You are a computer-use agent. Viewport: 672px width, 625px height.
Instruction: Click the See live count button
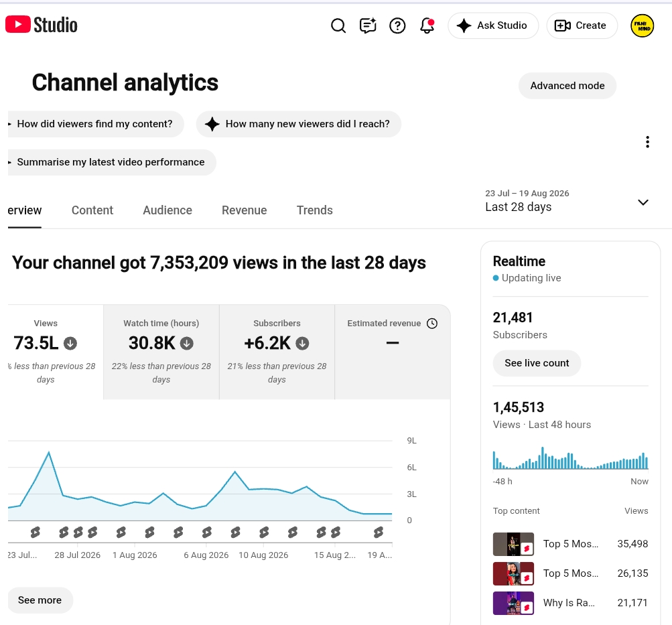tap(537, 363)
